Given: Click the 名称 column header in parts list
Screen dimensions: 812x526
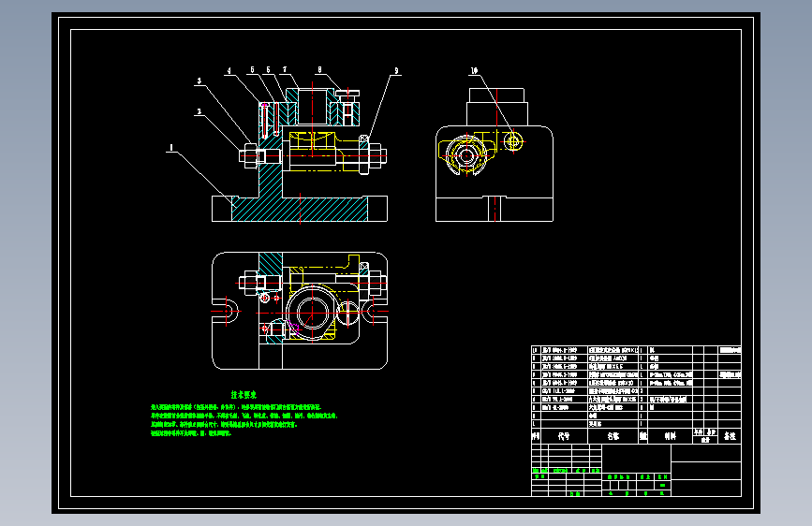Looking at the screenshot, I should pos(613,436).
